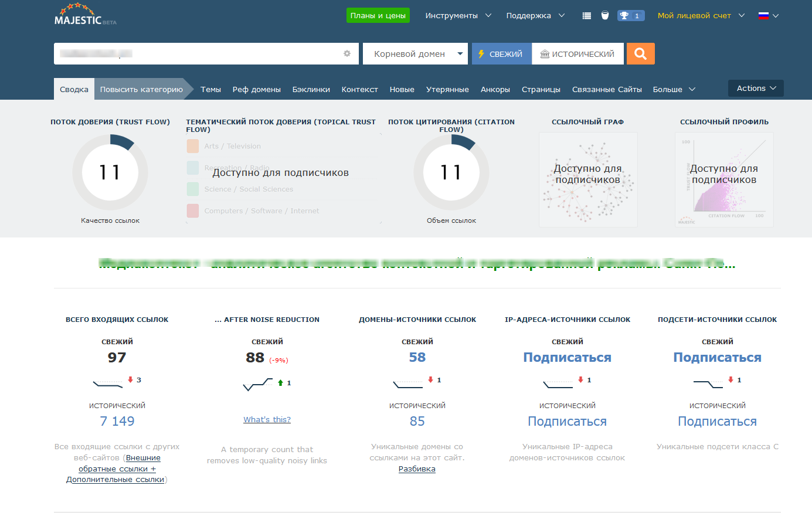Open the Внешние обратные ссылки link
The width and height of the screenshot is (812, 526).
click(x=120, y=463)
